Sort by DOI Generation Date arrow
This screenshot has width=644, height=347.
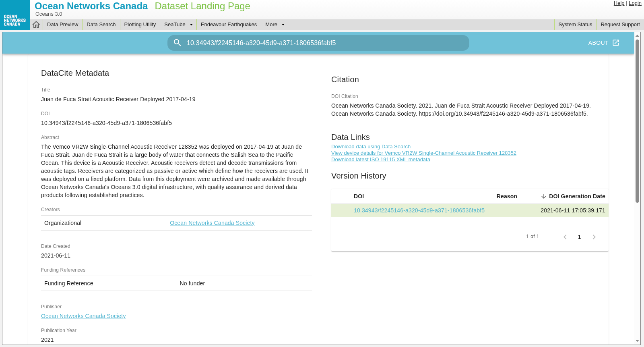coord(544,196)
